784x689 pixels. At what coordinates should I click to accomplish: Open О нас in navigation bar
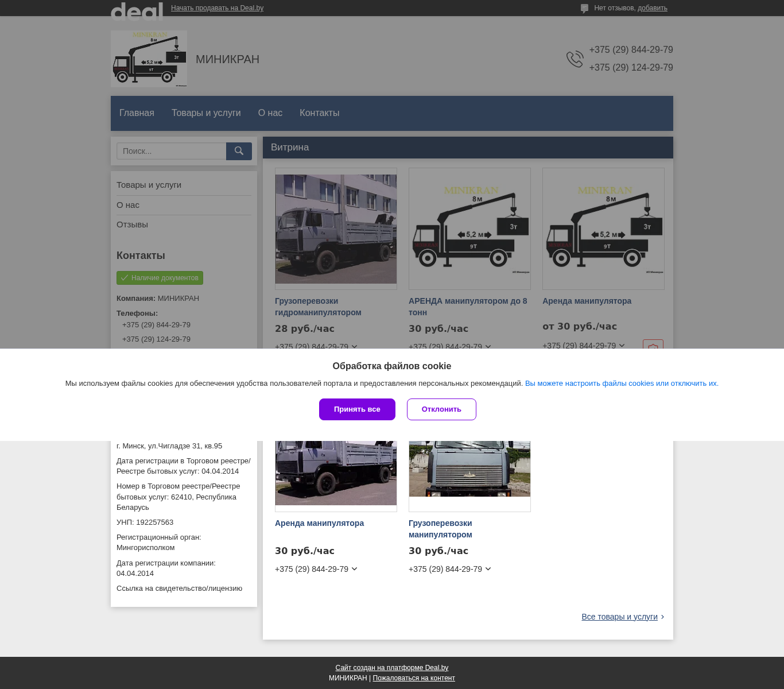270,113
